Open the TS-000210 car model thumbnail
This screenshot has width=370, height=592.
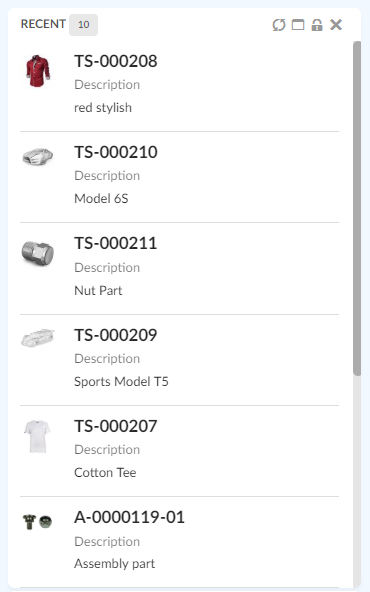[x=38, y=156]
